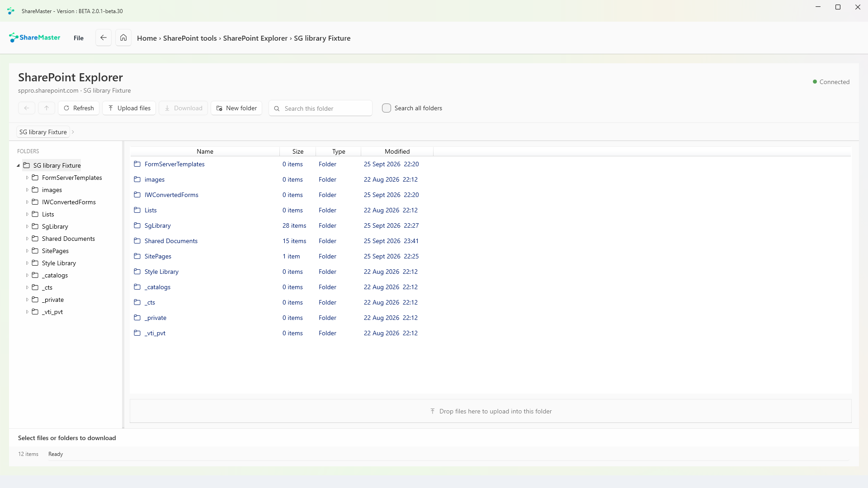Click folder icon of _private row in file list
The width and height of the screenshot is (868, 488).
(137, 318)
